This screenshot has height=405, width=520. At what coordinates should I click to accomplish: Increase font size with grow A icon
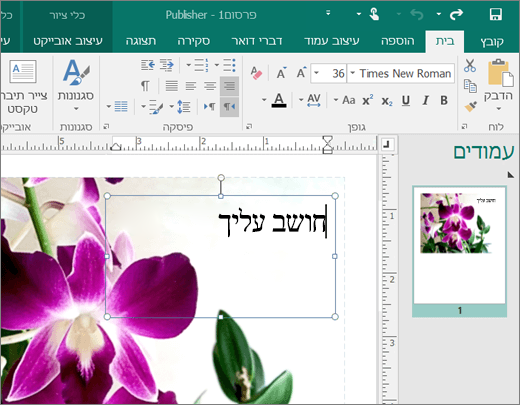click(301, 73)
